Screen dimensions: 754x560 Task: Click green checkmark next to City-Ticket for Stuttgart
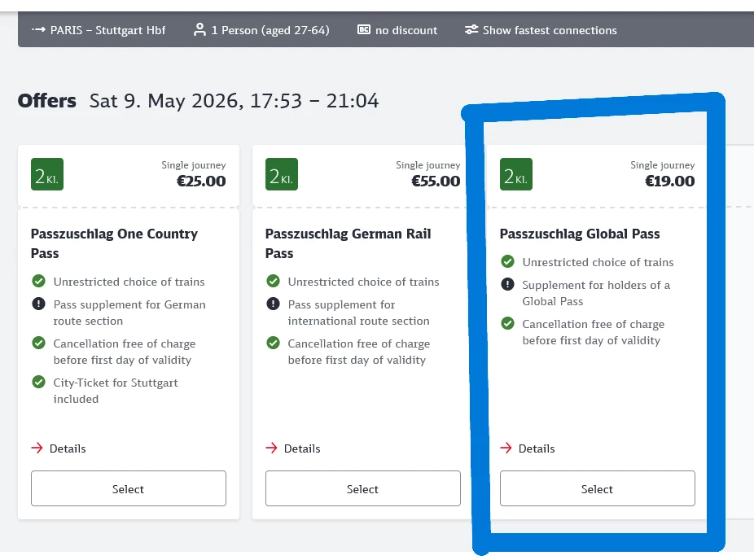38,383
